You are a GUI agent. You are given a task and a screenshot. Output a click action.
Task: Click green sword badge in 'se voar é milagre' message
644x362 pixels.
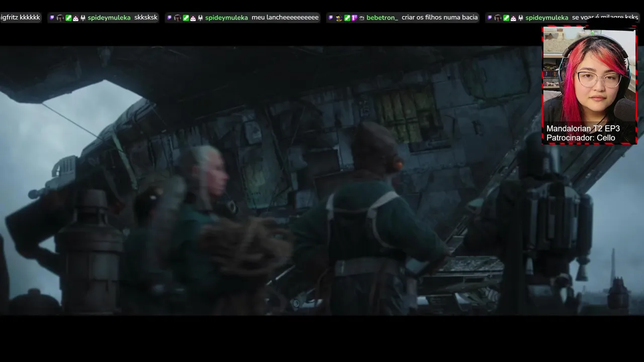[x=506, y=18]
